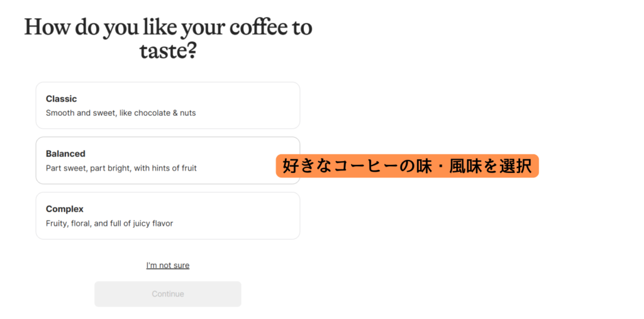Click "好きな" at the start of the orange label
644x319 pixels.
click(307, 166)
